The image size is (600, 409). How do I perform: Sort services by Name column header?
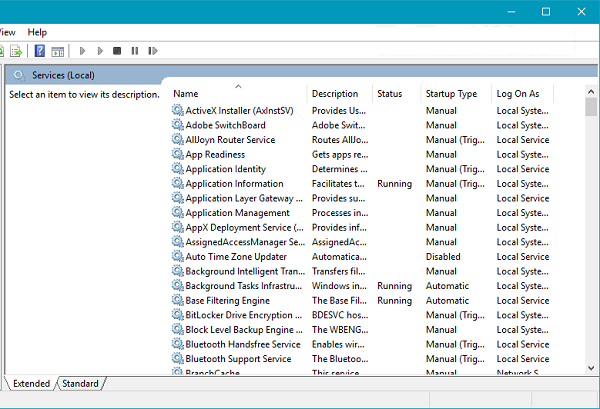(x=236, y=94)
